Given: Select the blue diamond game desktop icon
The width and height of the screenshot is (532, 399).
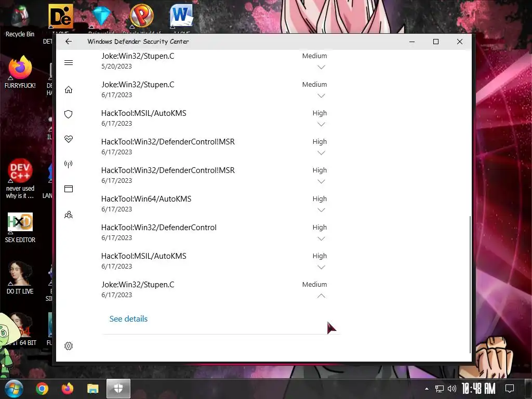Looking at the screenshot, I should (x=101, y=16).
